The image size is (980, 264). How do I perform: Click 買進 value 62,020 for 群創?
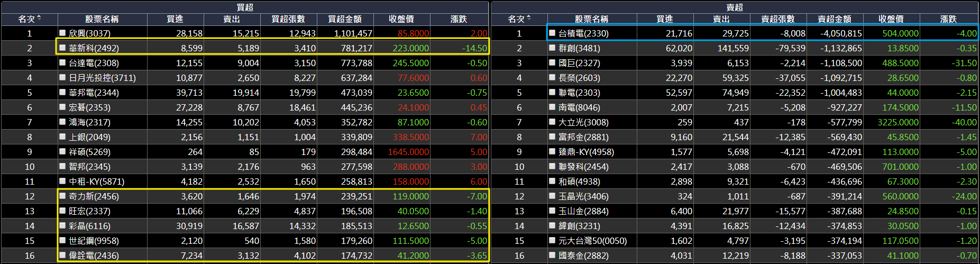679,48
